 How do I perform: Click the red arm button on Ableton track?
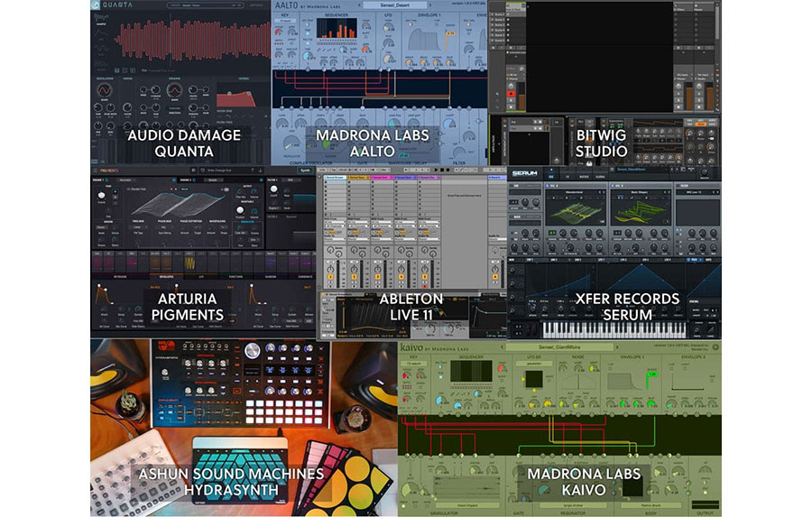click(x=425, y=286)
